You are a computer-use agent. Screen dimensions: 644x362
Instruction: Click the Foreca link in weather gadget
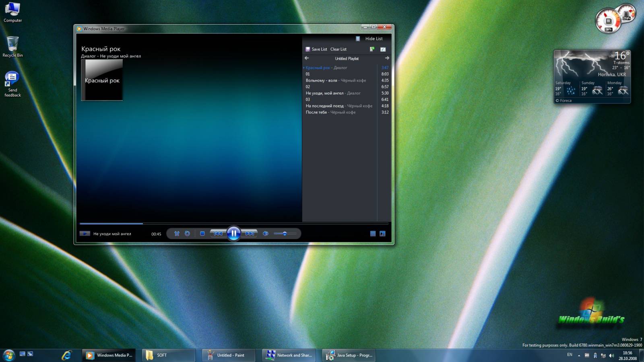563,101
